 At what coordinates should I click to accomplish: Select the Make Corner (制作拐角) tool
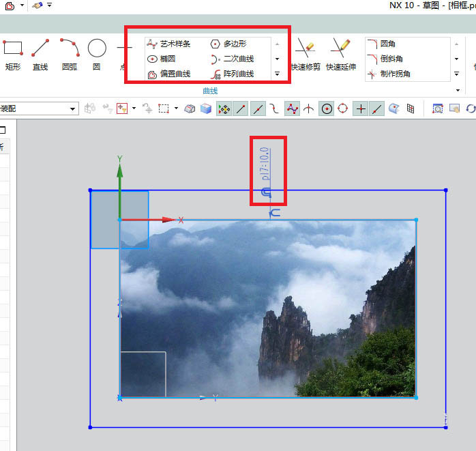(x=389, y=74)
